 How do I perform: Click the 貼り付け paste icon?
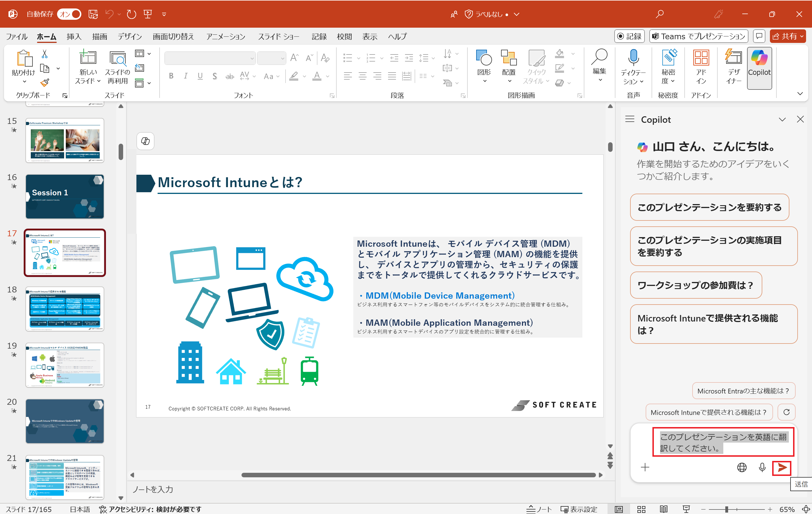click(24, 58)
